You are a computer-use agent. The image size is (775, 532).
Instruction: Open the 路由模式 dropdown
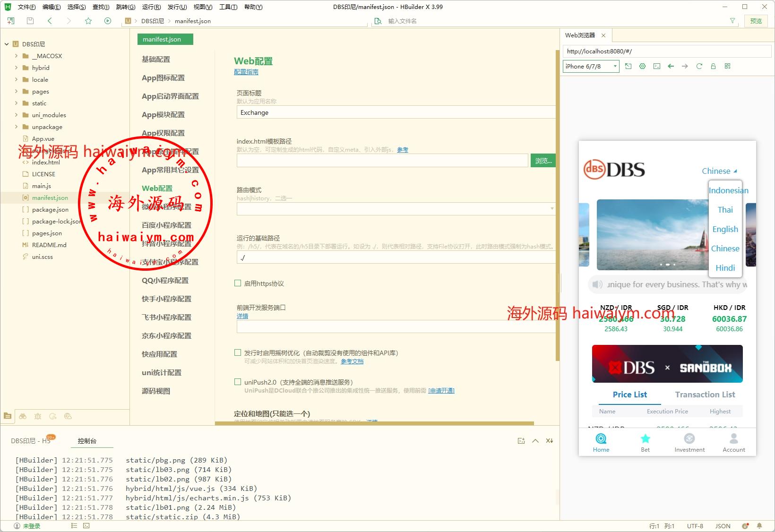pos(395,208)
